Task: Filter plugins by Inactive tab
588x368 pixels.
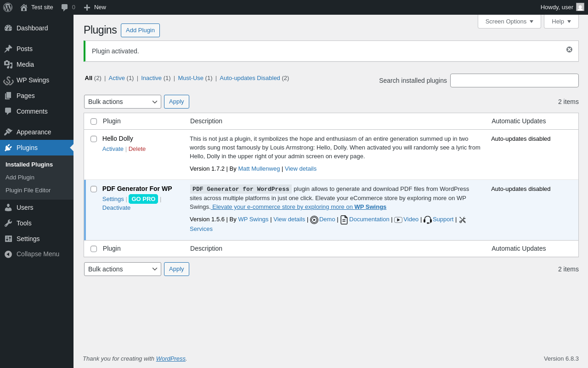Action: tap(151, 78)
